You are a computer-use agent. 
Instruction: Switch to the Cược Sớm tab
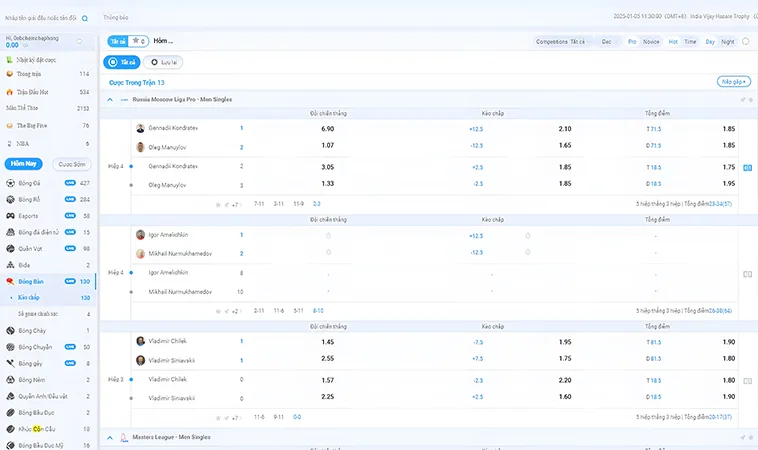coord(72,163)
